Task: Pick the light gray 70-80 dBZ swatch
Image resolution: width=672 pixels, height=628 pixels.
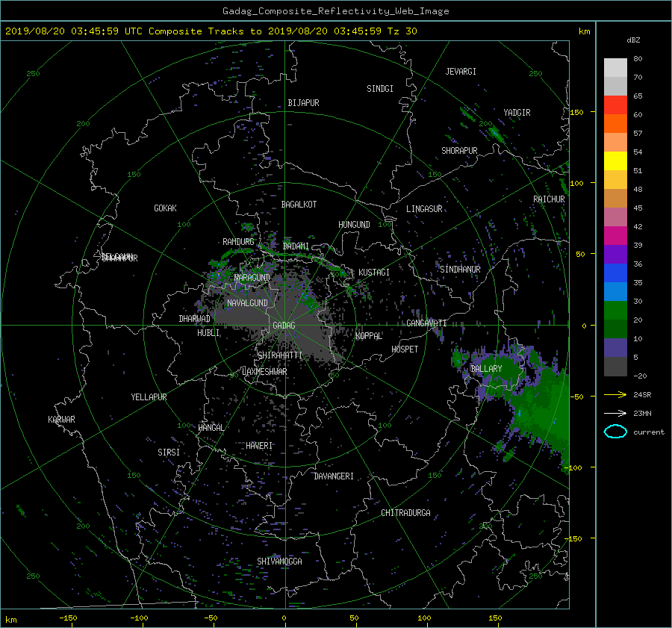Action: (x=615, y=67)
